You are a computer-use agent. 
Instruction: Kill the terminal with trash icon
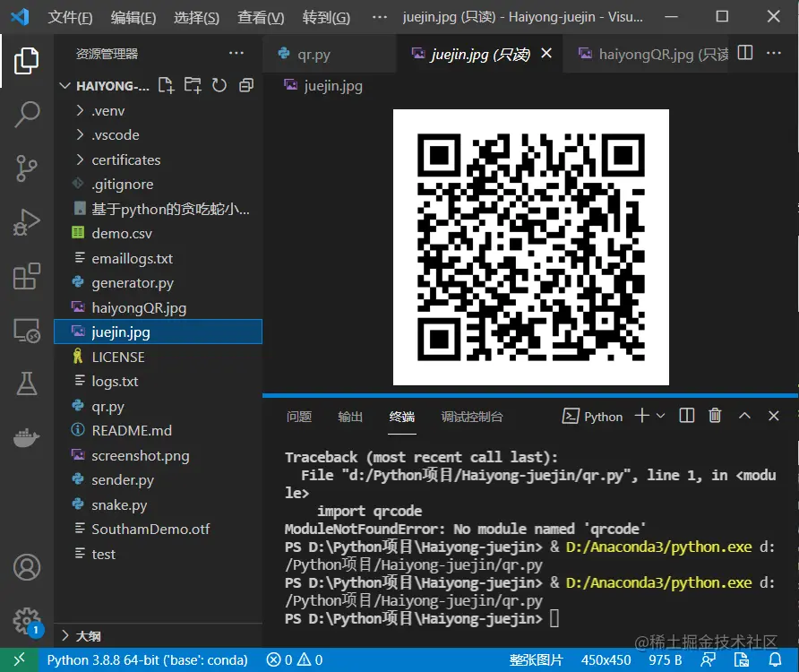(715, 416)
